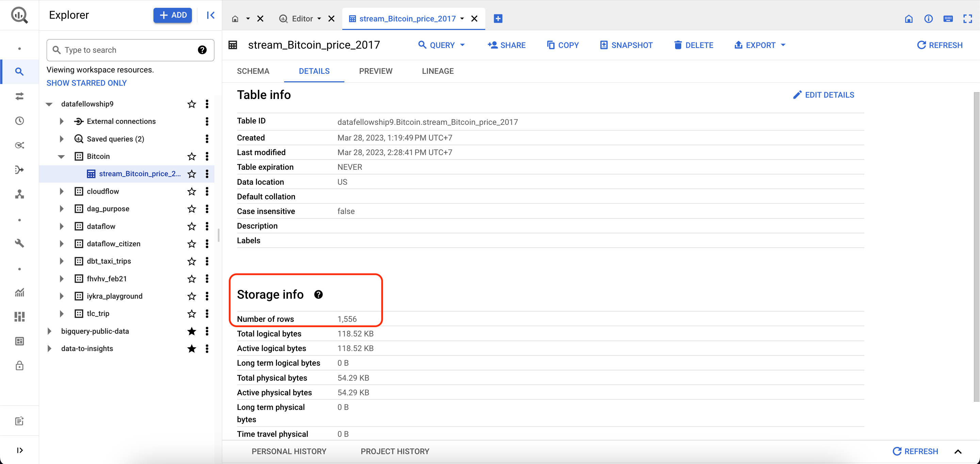Star the dataflow dataset
The height and width of the screenshot is (464, 980).
point(191,226)
